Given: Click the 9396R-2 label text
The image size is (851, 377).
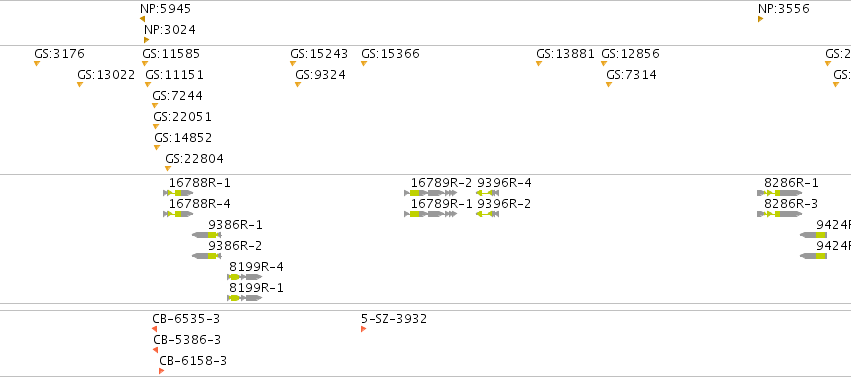Looking at the screenshot, I should 504,204.
